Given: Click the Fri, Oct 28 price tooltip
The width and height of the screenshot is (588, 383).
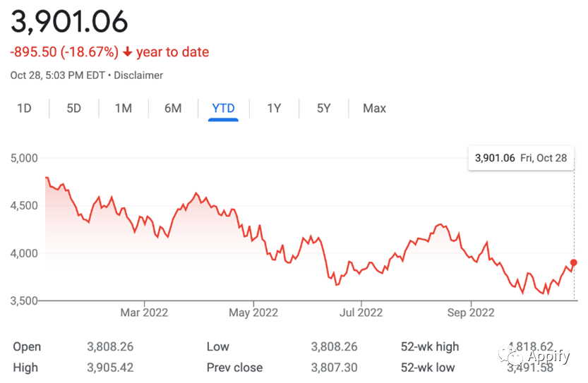Looking at the screenshot, I should pos(521,158).
